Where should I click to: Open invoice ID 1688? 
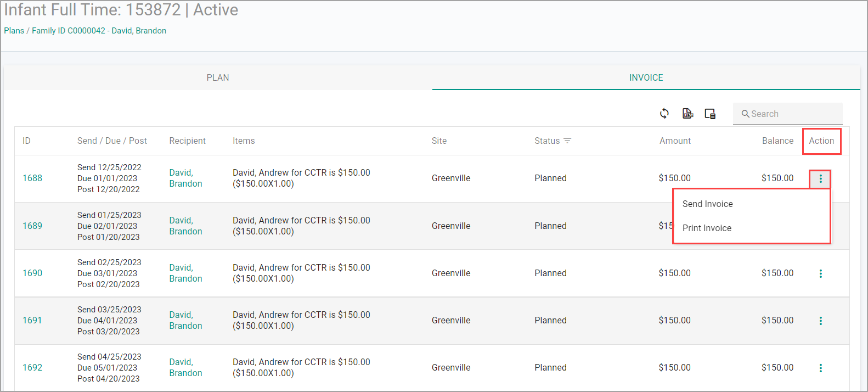32,178
